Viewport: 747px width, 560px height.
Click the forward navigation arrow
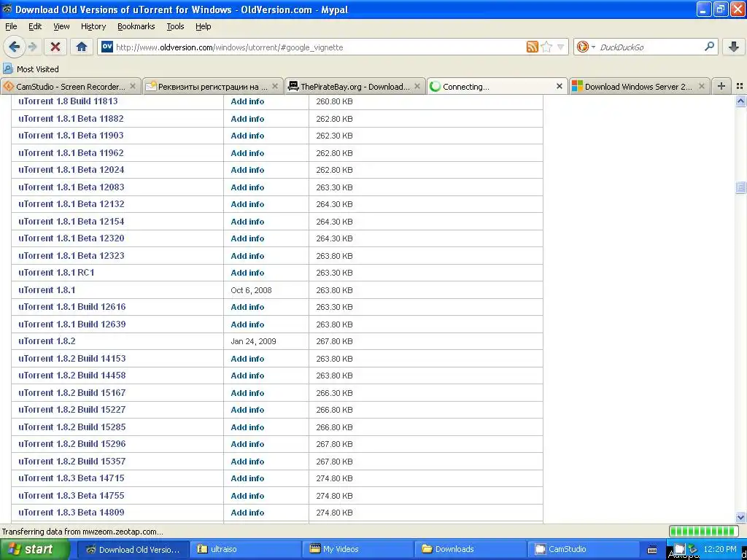[33, 47]
